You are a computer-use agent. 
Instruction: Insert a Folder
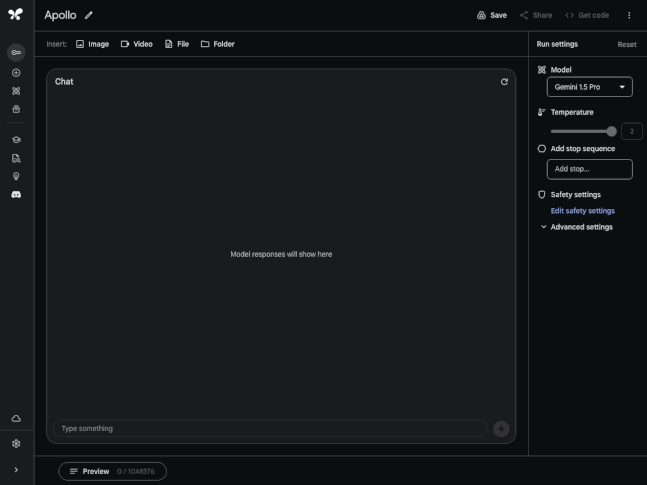pos(217,44)
